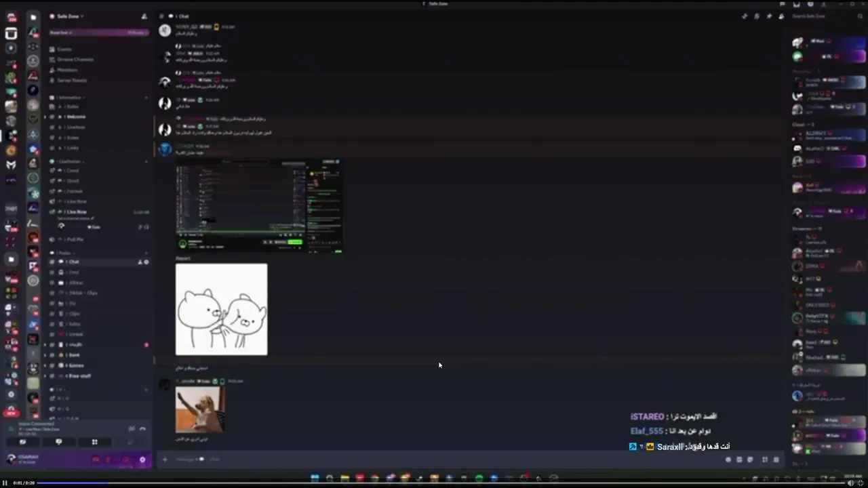This screenshot has height=488, width=868.
Task: Start screen share from the voice panel
Action: pos(58,442)
